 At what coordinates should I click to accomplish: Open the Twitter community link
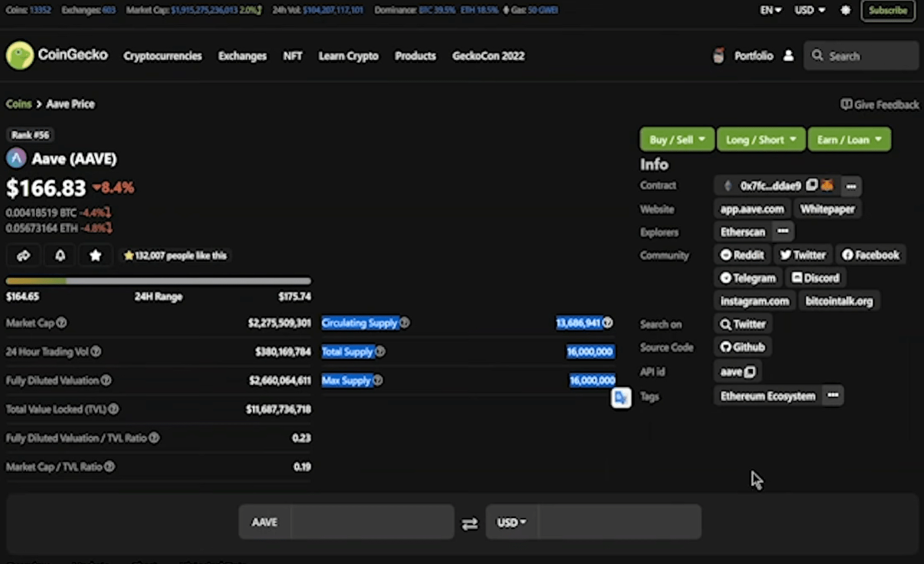pyautogui.click(x=802, y=255)
